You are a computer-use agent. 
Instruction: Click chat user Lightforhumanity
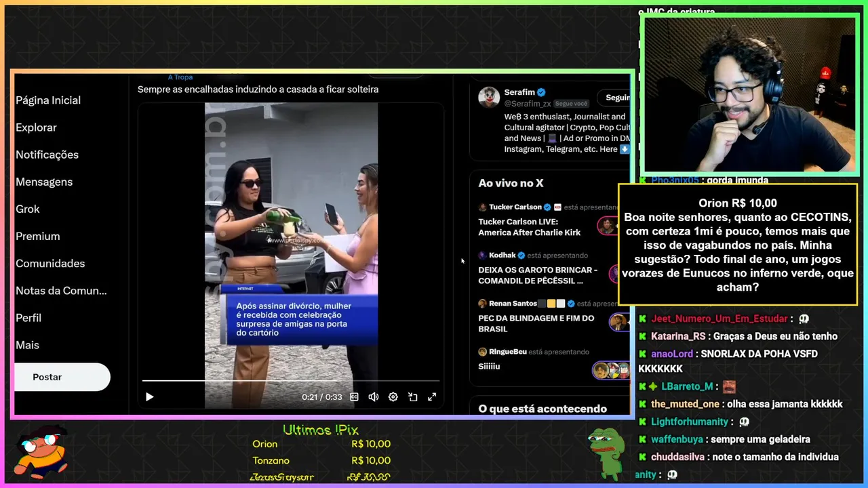tap(690, 422)
